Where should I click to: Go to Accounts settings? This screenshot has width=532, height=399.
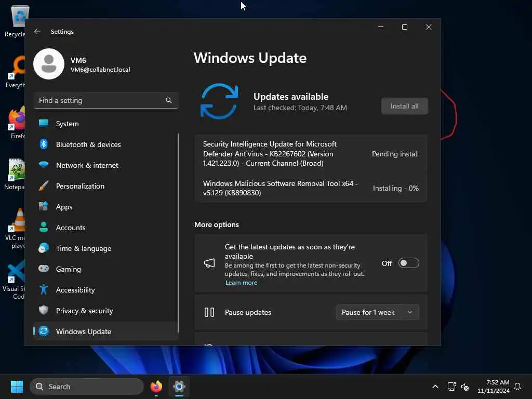pos(106,228)
